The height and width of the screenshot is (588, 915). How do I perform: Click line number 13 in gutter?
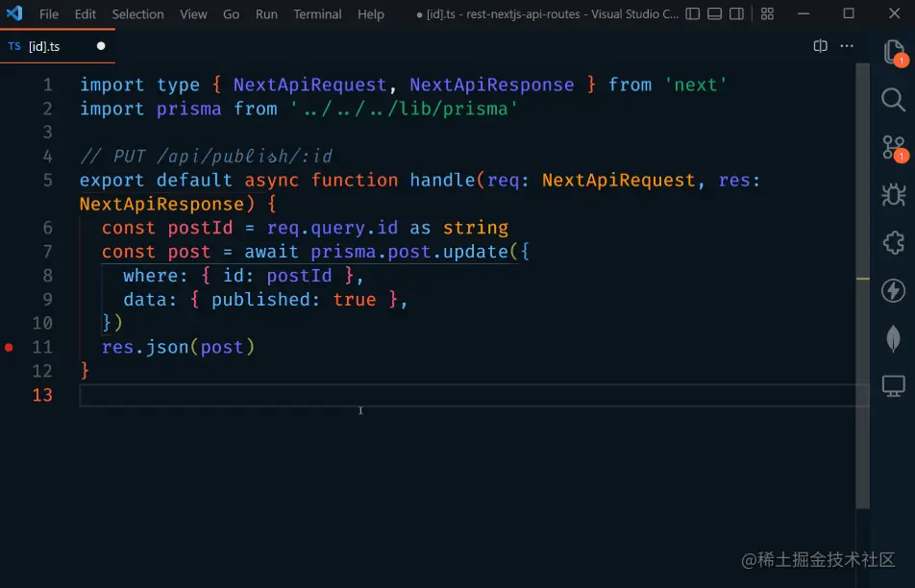pyautogui.click(x=42, y=395)
